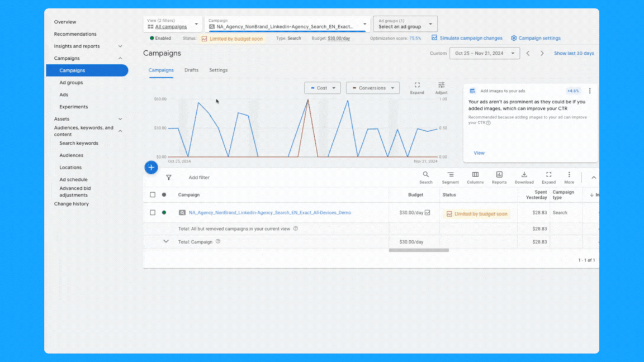The image size is (644, 362).
Task: Go to previous date range
Action: [528, 54]
